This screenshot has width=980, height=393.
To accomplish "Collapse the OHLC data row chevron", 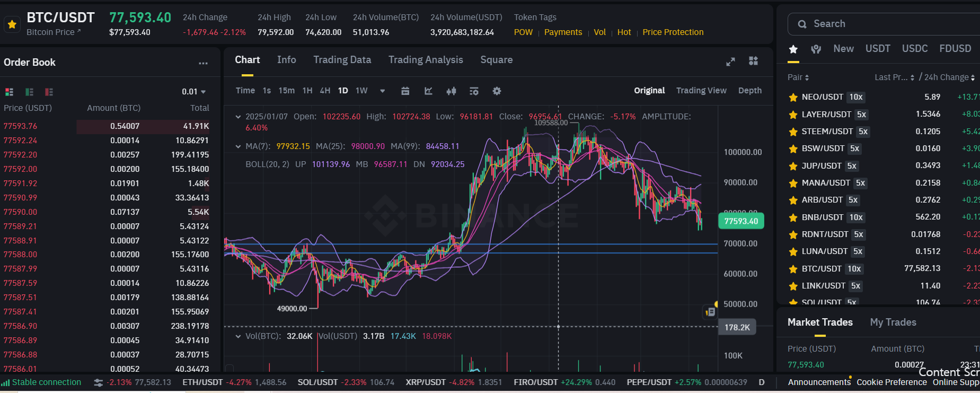I will tap(238, 117).
